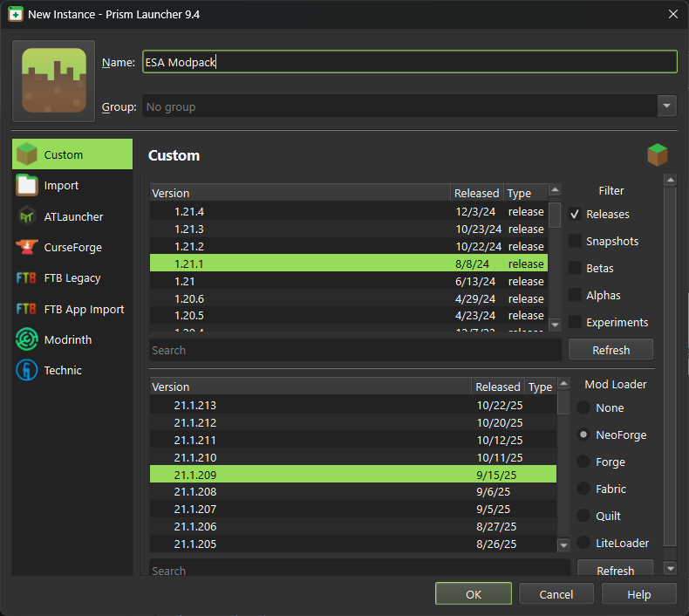This screenshot has height=616, width=689.
Task: Switch to the Custom page tab
Action: 72,154
